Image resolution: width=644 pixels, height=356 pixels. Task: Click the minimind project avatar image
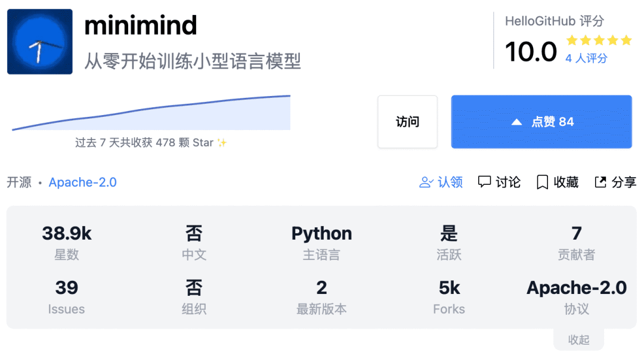point(40,42)
